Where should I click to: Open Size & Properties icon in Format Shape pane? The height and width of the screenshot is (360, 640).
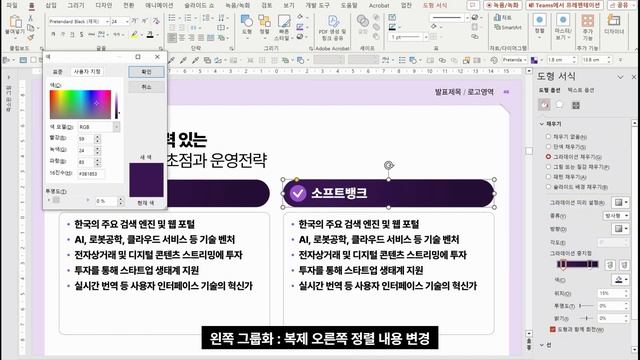point(576,105)
